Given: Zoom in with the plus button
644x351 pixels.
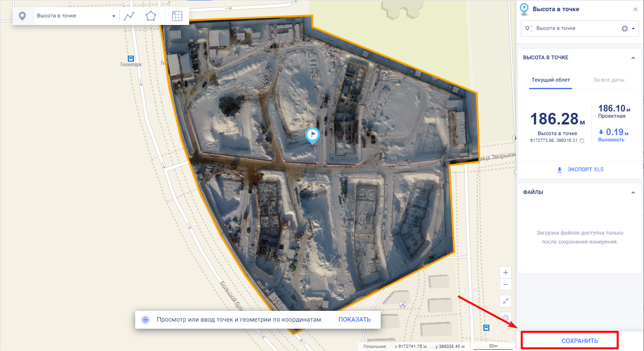Looking at the screenshot, I should (506, 273).
